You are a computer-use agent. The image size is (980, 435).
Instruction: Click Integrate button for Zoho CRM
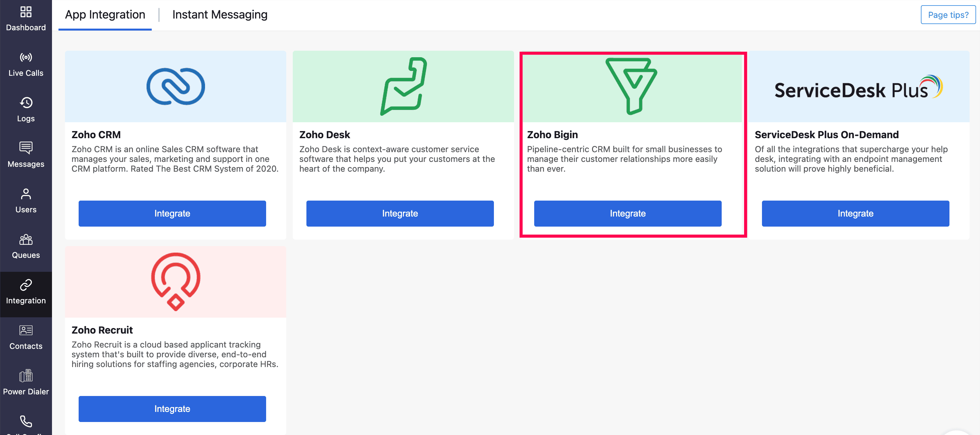point(172,214)
